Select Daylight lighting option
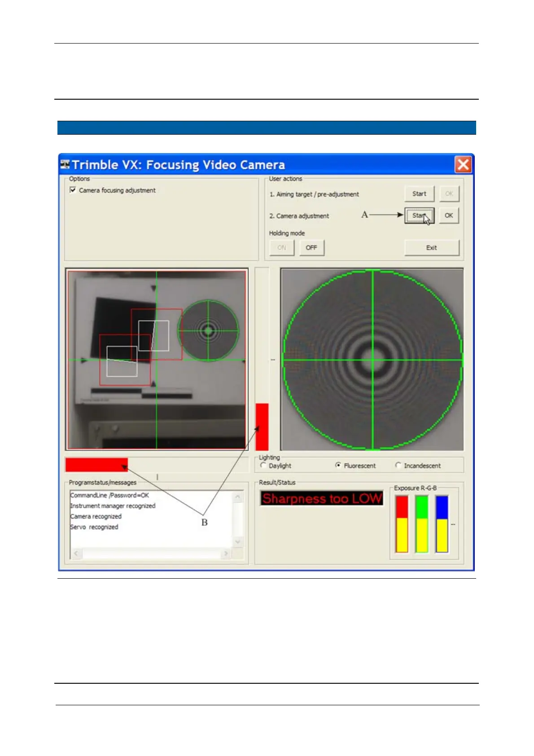The image size is (534, 756). click(263, 466)
